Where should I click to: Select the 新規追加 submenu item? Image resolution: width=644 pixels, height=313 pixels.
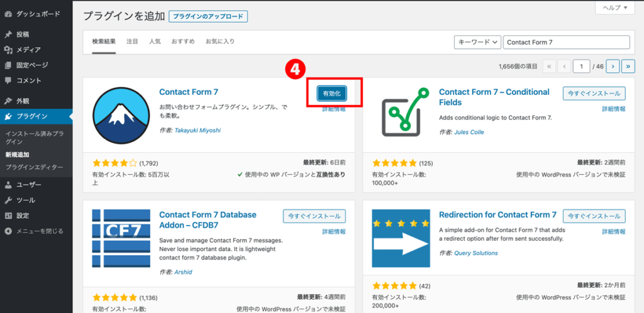pos(17,155)
